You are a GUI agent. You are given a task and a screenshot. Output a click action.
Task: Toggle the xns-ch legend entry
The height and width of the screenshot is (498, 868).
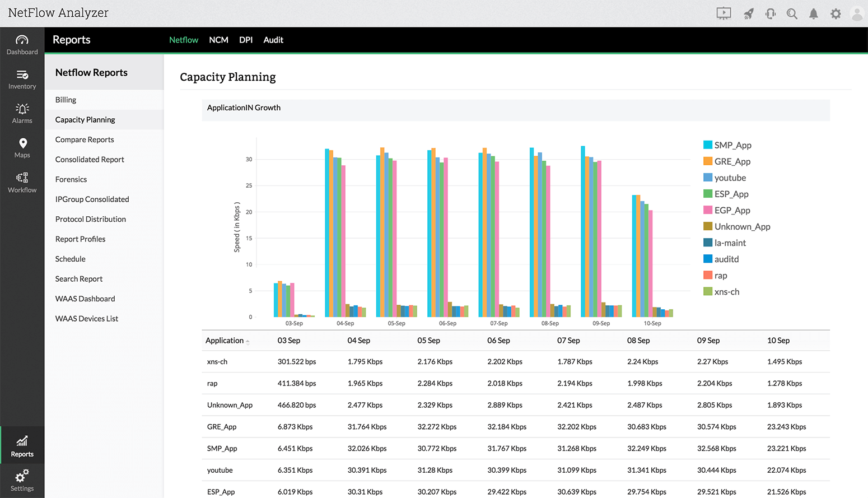coord(726,291)
